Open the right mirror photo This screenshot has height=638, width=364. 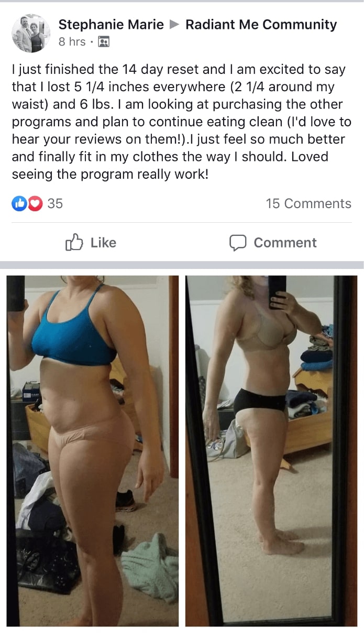pos(271,451)
